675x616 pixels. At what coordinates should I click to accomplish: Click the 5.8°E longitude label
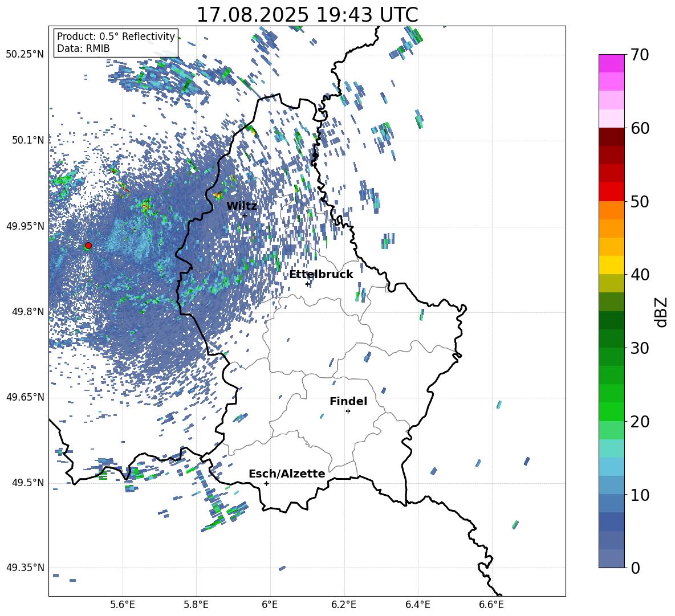(x=196, y=605)
